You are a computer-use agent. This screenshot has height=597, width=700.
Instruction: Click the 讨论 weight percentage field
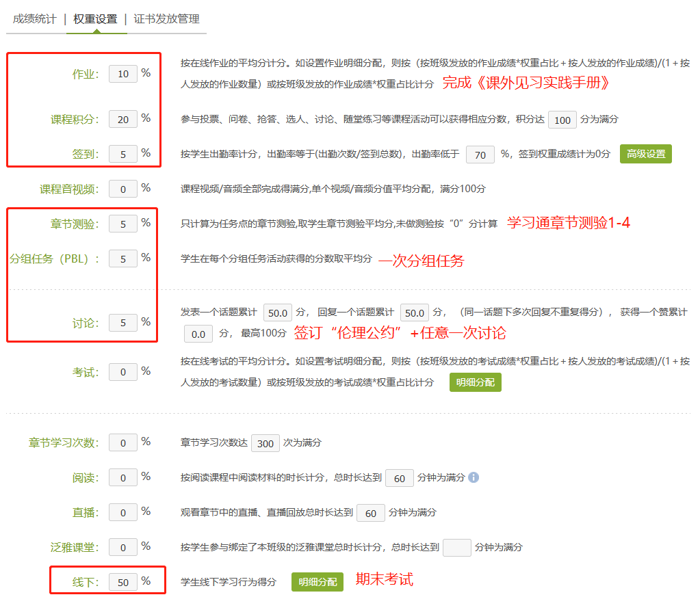pos(122,322)
